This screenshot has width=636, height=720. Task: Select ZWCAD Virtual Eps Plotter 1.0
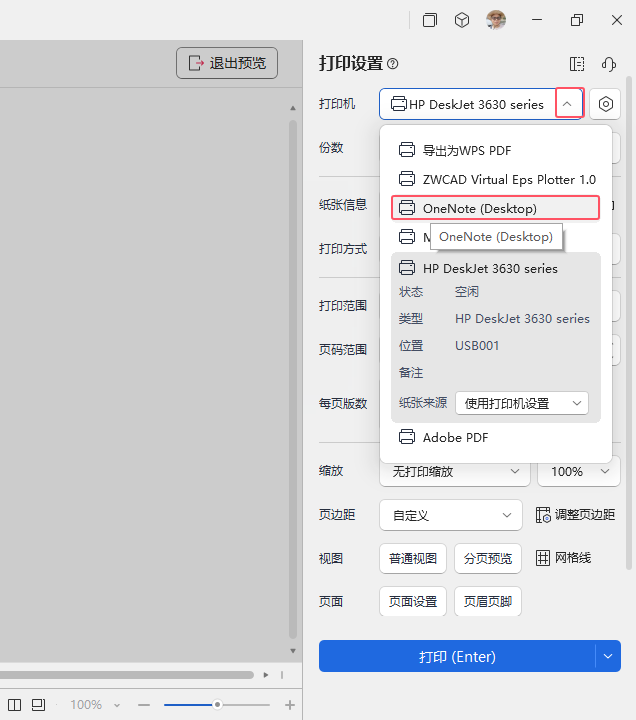(x=495, y=179)
